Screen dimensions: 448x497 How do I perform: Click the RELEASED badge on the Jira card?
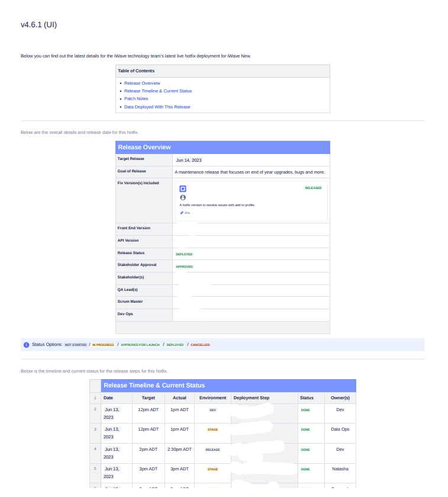point(313,187)
